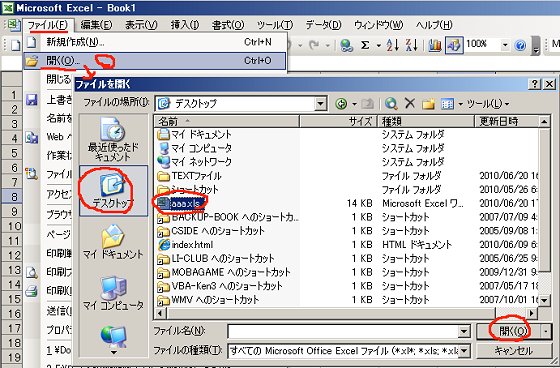Sort by the 名前 column header
The width and height of the screenshot is (560, 368).
pyautogui.click(x=226, y=121)
